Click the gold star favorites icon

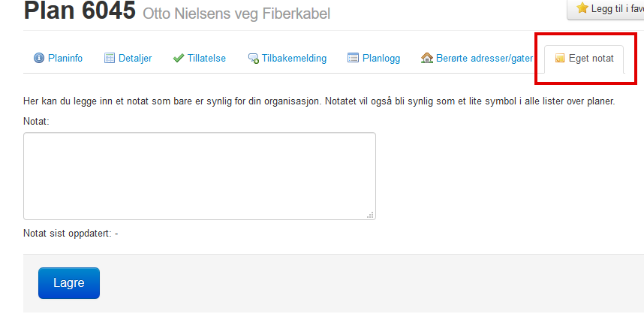point(582,8)
